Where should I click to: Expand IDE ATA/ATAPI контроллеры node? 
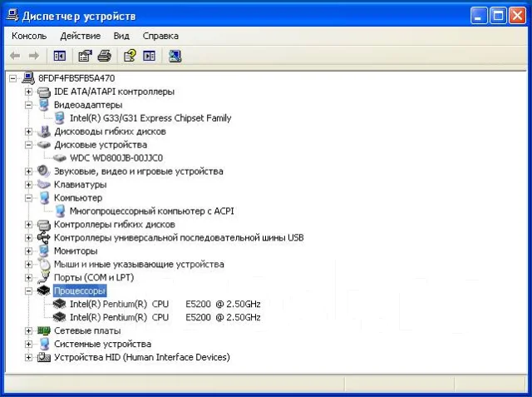(29, 92)
